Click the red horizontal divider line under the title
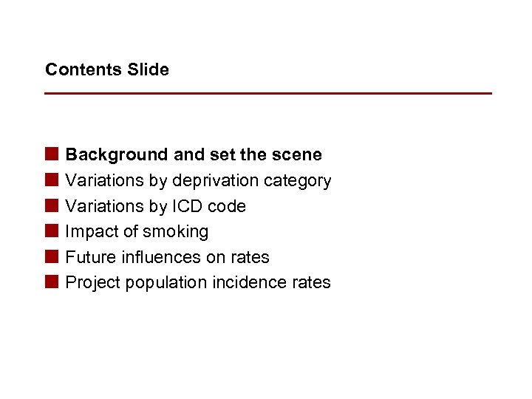 click(x=267, y=93)
